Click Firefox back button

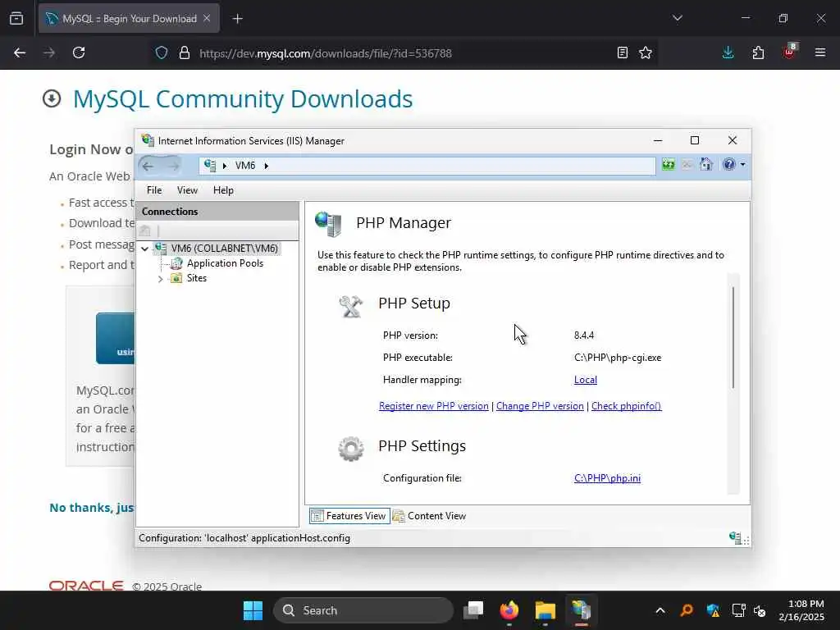[20, 53]
